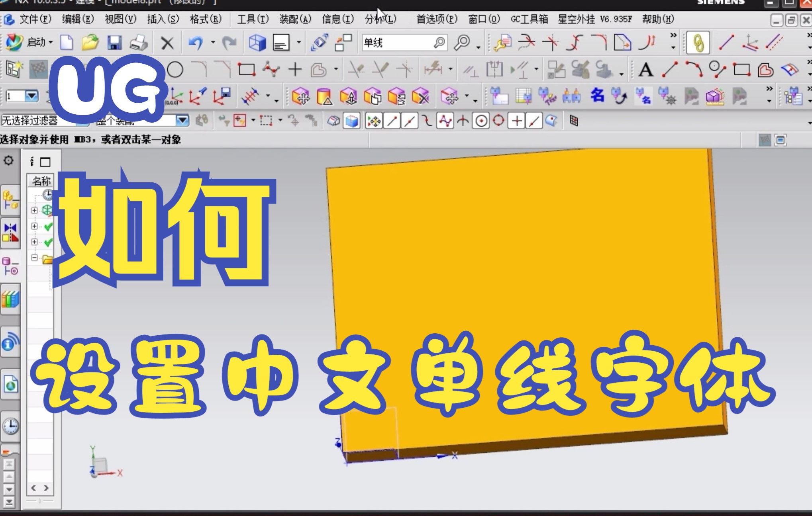Select the orange cylinder icon
The image size is (812, 516).
325,97
